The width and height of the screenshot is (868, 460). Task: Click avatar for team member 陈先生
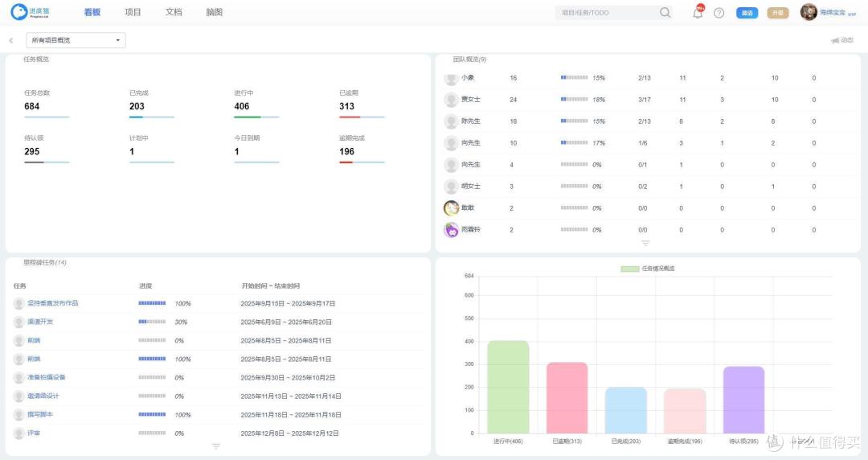pyautogui.click(x=451, y=121)
